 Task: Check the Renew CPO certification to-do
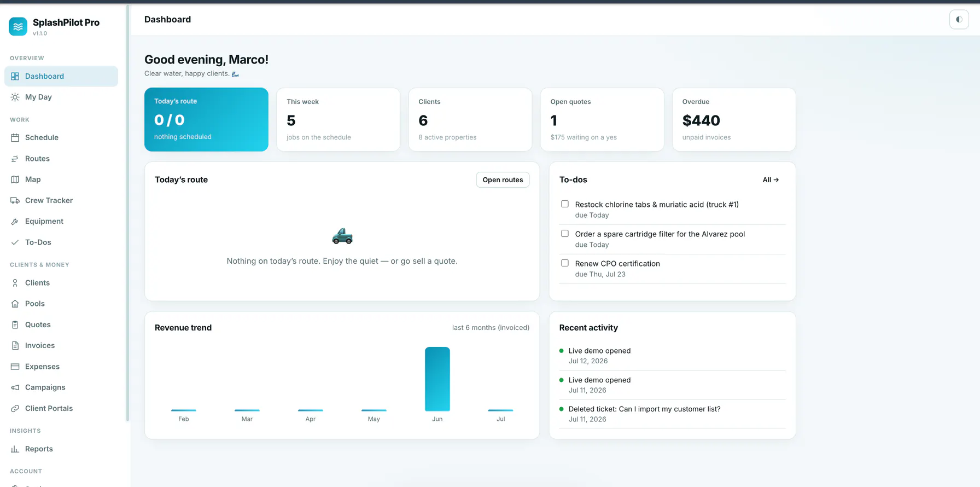click(565, 263)
